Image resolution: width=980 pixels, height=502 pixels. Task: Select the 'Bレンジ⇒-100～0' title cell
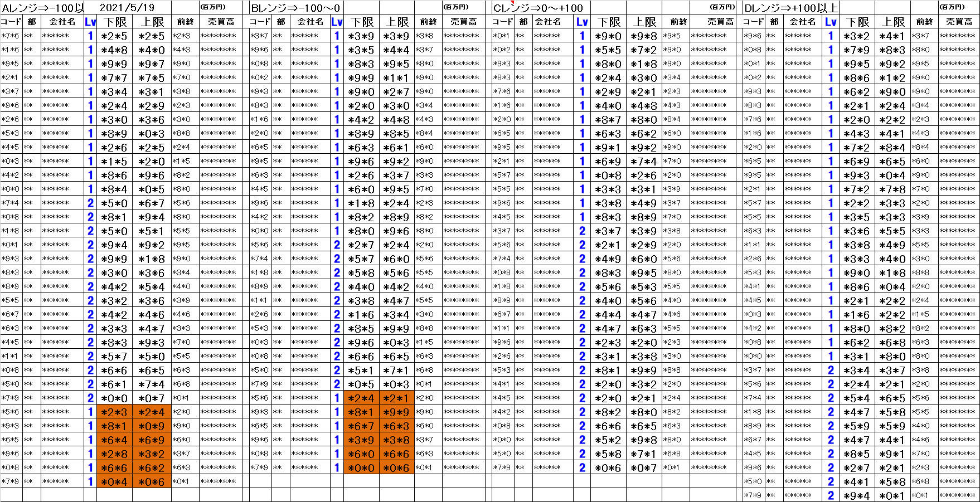coord(295,8)
